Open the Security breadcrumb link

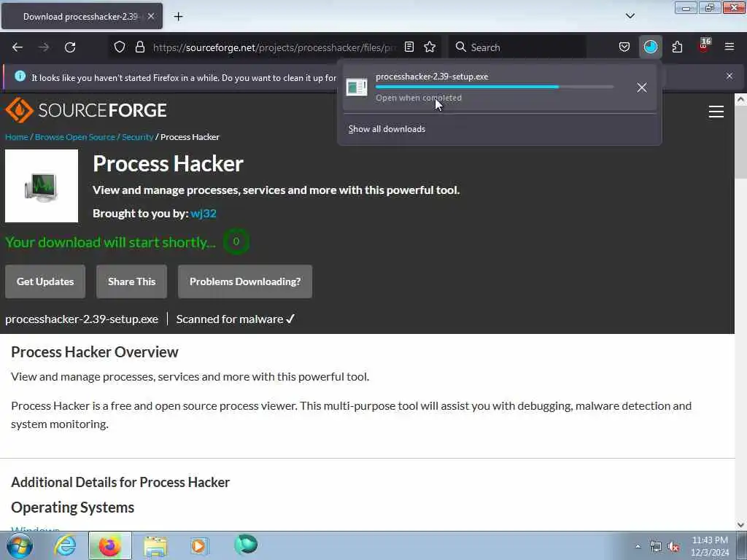point(138,137)
